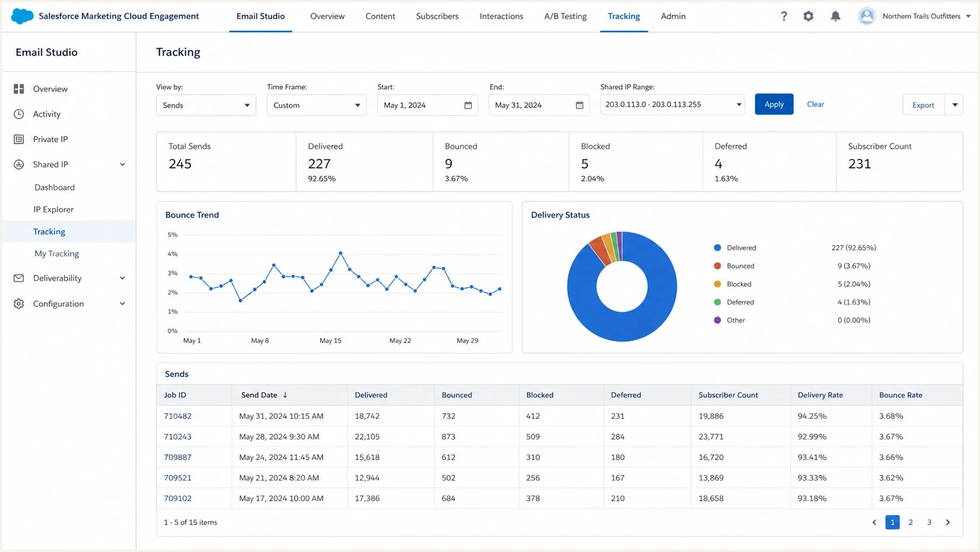The width and height of the screenshot is (980, 552).
Task: Click the Overview grid icon in sidebar
Action: click(x=19, y=89)
